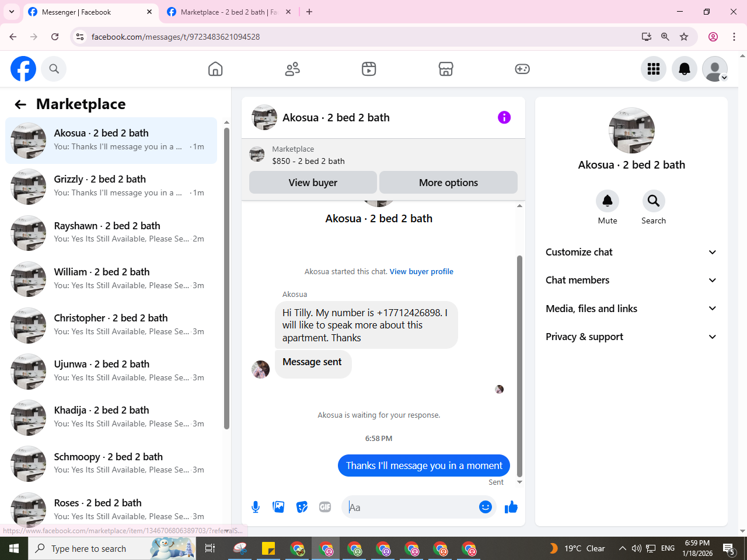Open the purple conversation information icon
Viewport: 747px width, 560px height.
(504, 117)
